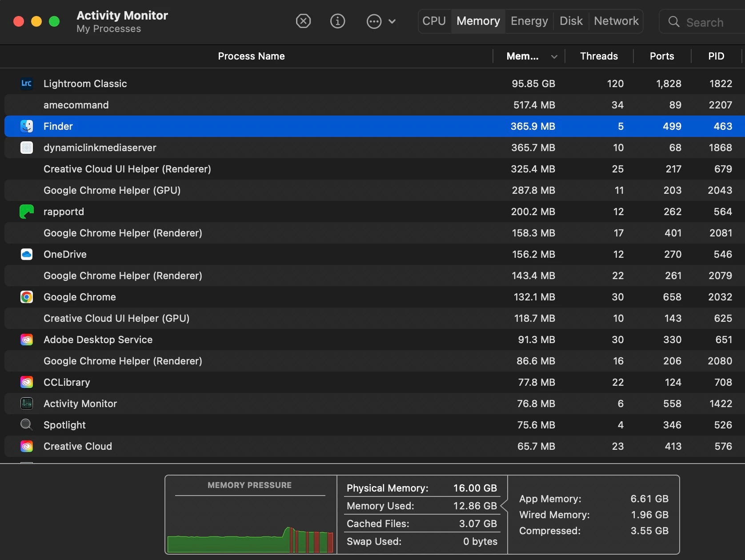Open the Energy tab
Viewport: 745px width, 560px height.
529,21
